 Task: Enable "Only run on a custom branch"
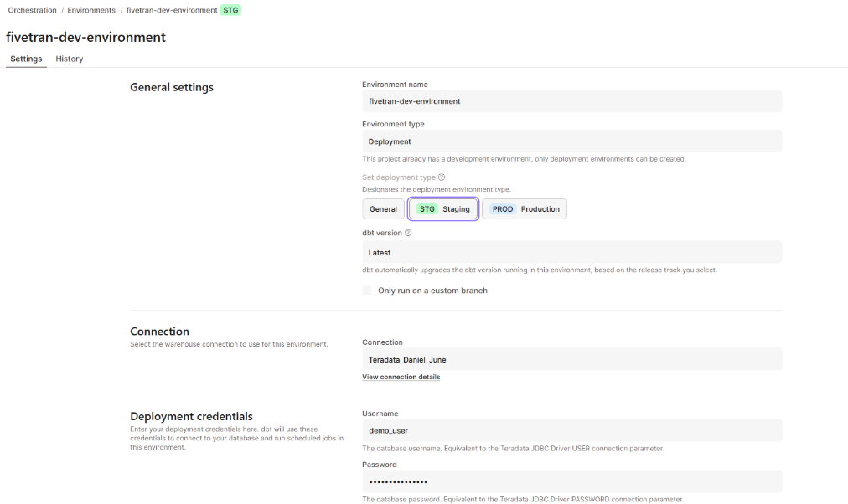[x=366, y=290]
